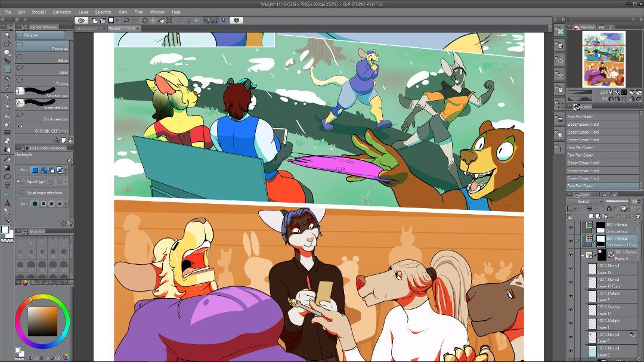Jump to last history entry Pen/Pen/G-pen
Image resolution: width=644 pixels, height=362 pixels.
point(602,185)
